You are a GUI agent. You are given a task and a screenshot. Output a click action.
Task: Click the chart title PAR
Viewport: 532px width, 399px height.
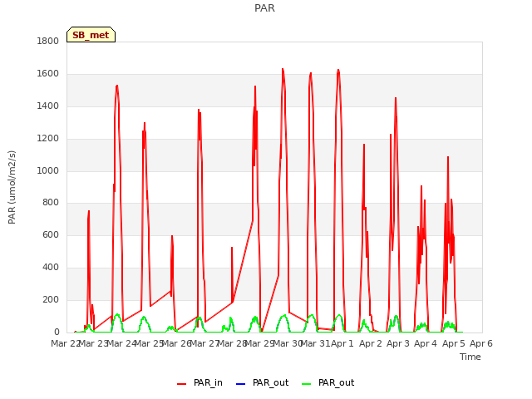coord(264,7)
